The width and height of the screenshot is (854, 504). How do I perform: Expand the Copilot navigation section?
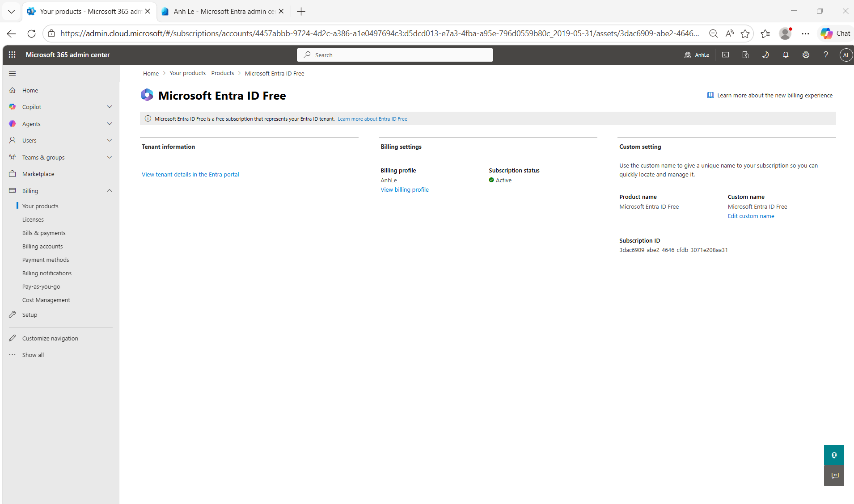point(110,107)
